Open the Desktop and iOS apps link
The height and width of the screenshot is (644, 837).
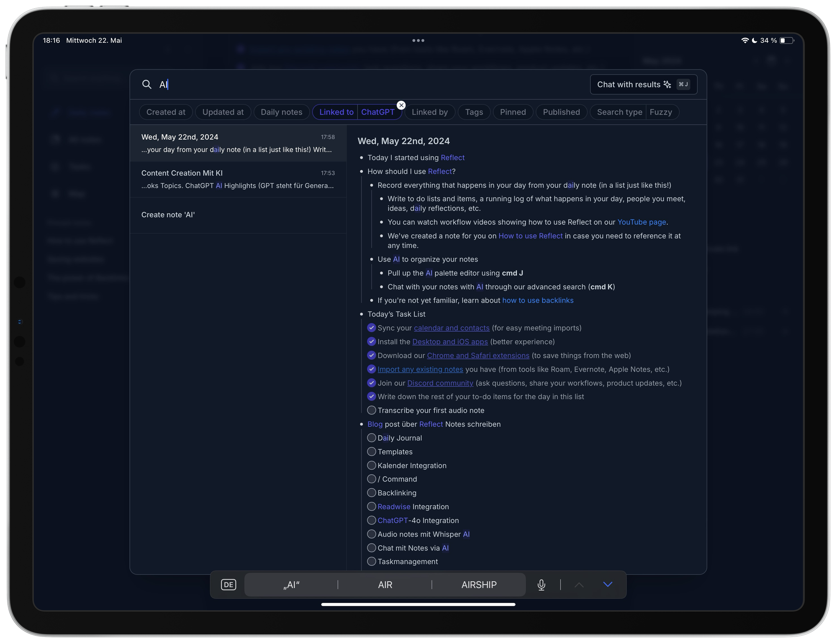pos(450,341)
